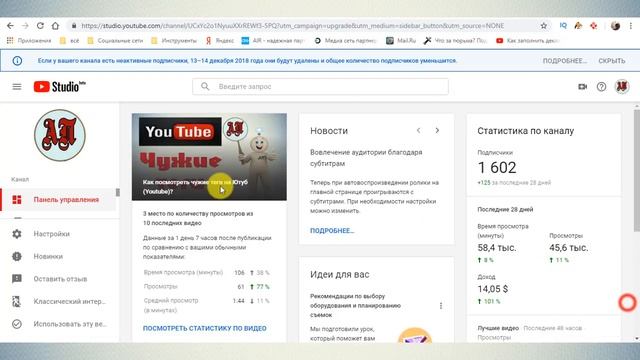Screen dimensions: 640x360
Task: Hide the banner with СКРЫТЬ
Action: 611,61
